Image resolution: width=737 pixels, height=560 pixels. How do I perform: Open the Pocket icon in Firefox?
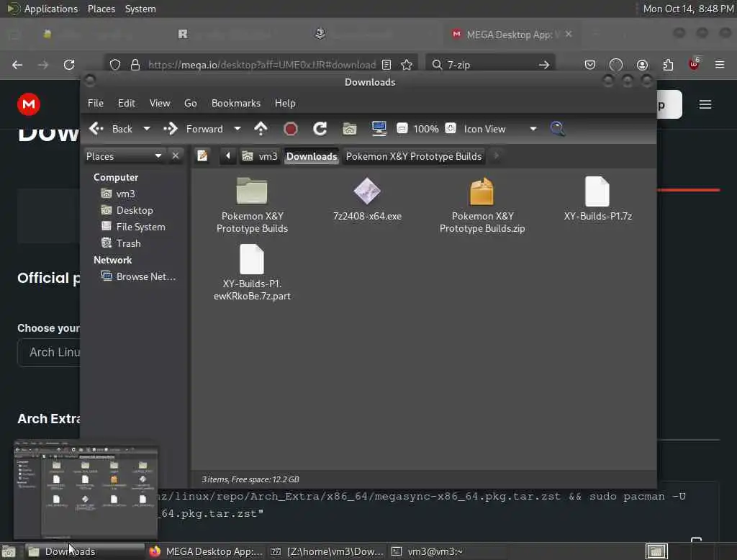click(590, 65)
